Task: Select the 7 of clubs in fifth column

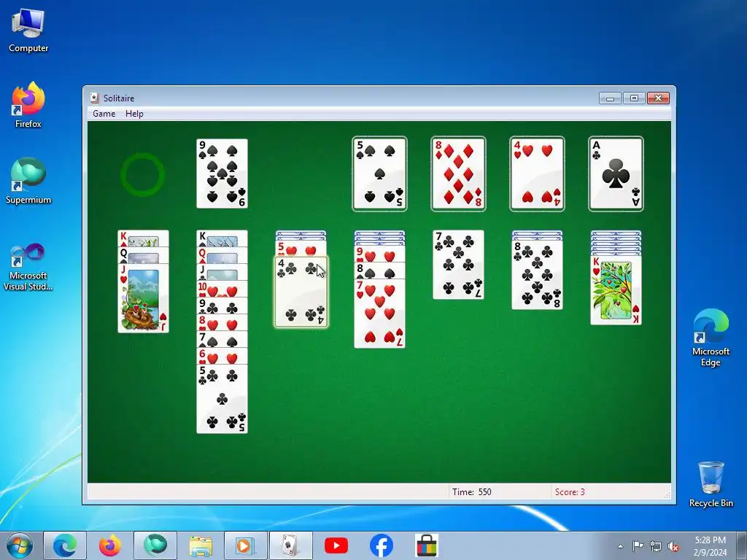Action: (458, 265)
